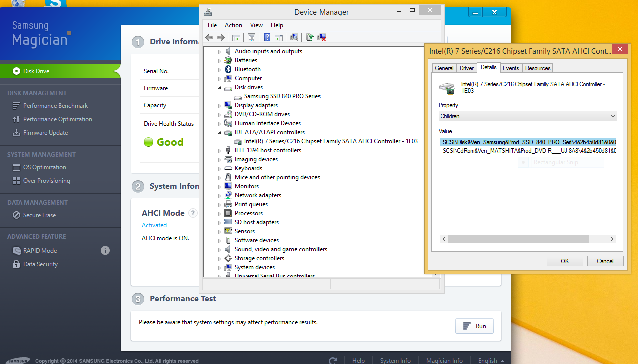Switch to the General tab in properties dialog

point(444,68)
